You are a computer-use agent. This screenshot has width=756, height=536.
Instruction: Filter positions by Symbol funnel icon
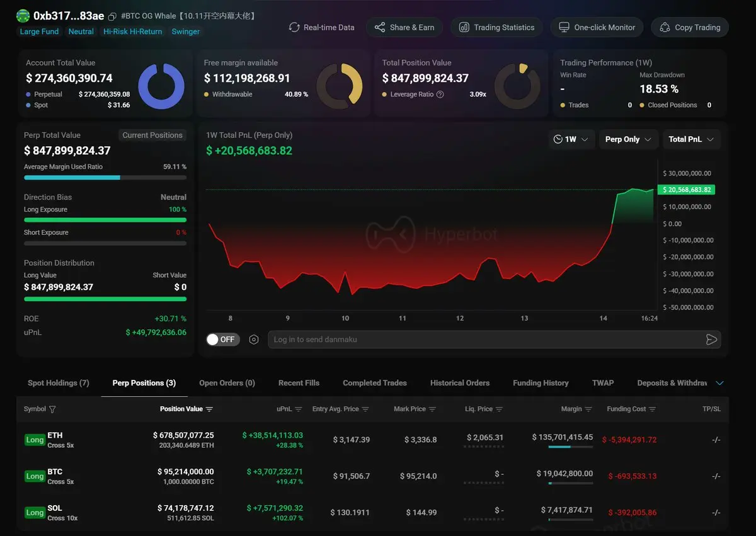(x=52, y=409)
